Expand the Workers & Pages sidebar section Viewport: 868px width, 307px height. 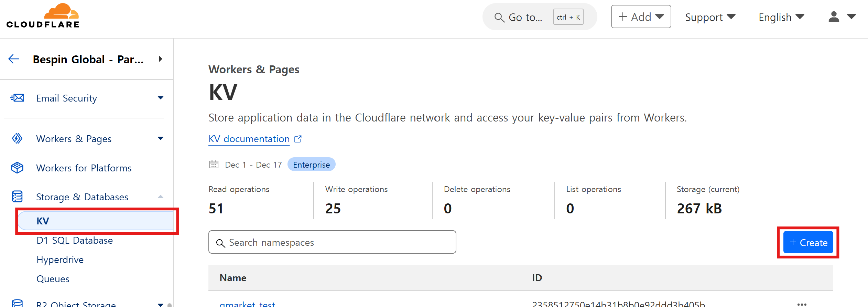pos(160,139)
